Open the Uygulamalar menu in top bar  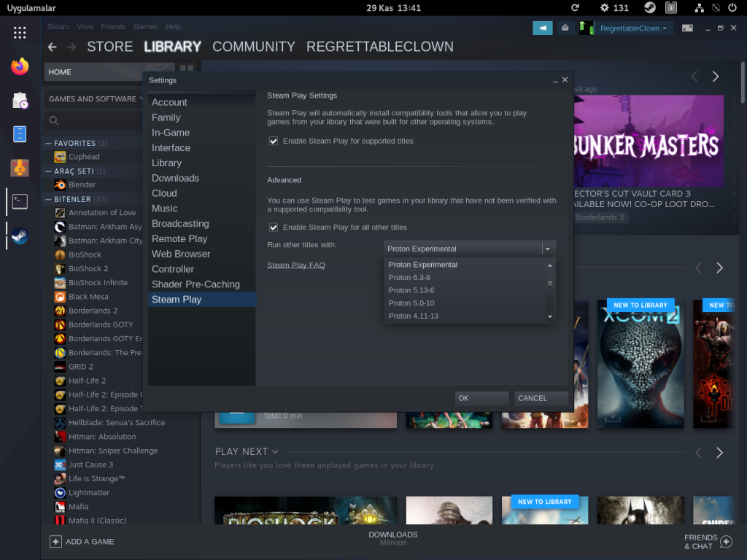(x=31, y=8)
